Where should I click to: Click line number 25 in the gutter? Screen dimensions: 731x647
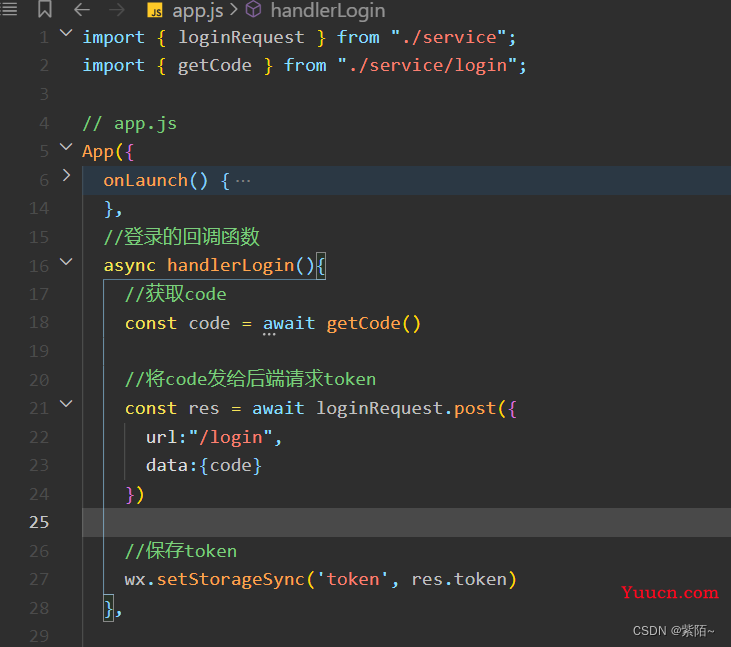(x=39, y=523)
